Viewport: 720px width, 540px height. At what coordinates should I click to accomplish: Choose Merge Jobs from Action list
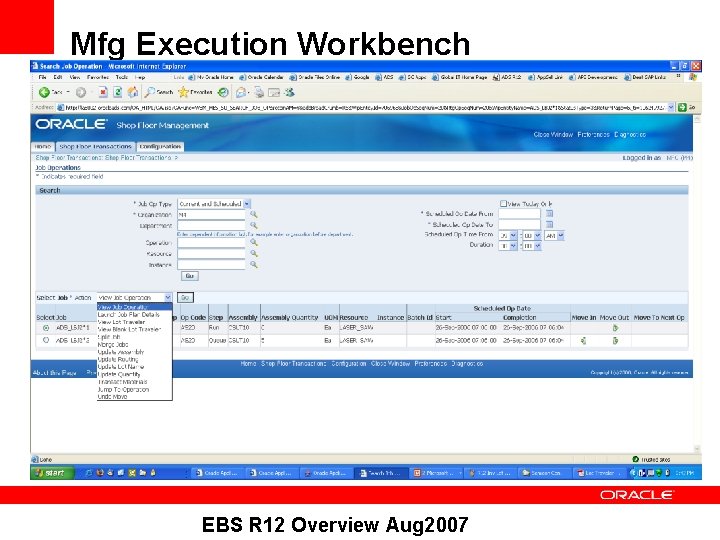click(113, 344)
